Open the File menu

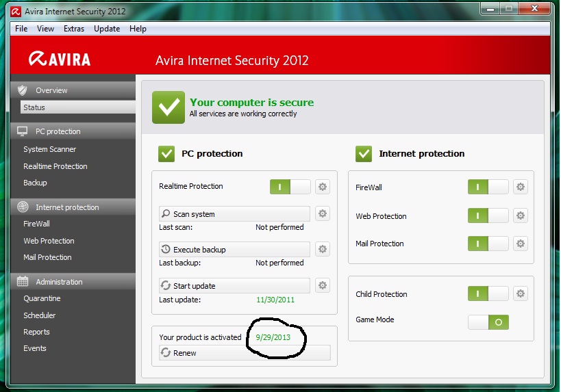click(21, 29)
